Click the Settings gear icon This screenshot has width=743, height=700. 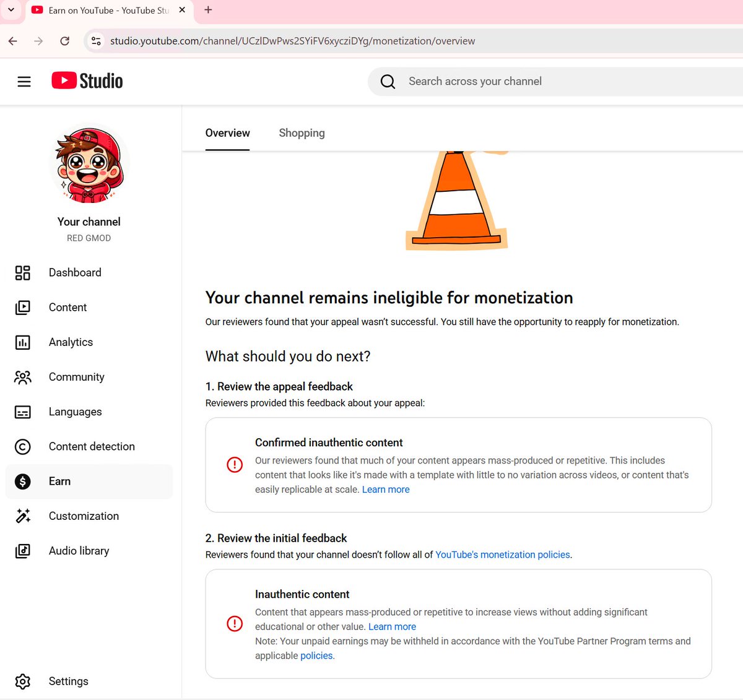tap(23, 681)
